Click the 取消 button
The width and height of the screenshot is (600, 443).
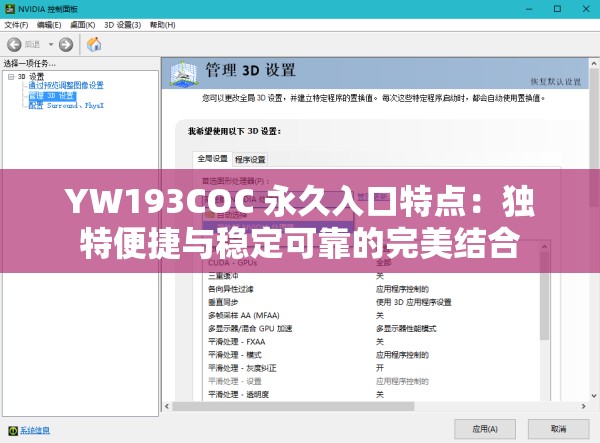click(x=559, y=429)
